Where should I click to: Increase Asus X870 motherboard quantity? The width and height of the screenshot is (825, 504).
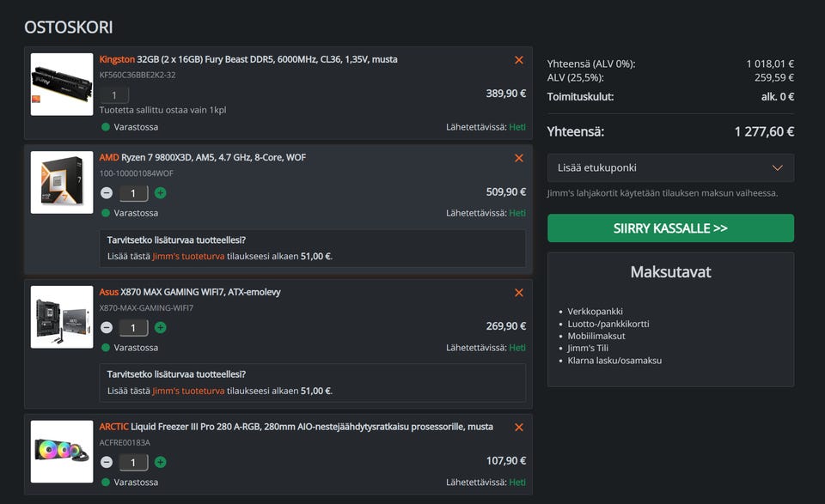pyautogui.click(x=161, y=327)
